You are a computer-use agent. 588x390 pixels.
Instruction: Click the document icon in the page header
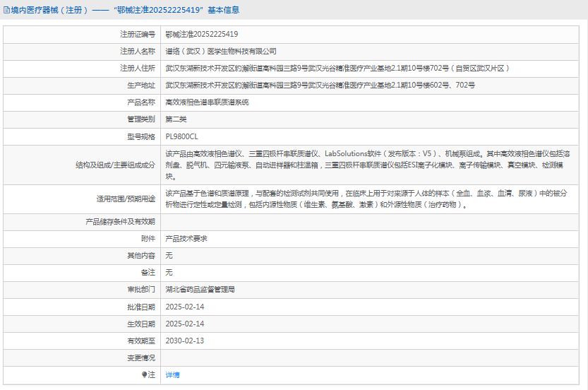coord(7,10)
